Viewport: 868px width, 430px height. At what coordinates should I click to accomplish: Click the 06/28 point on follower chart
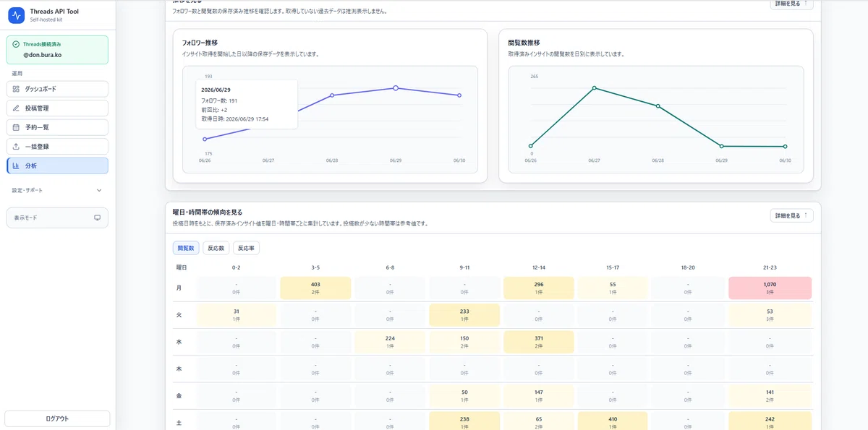tap(332, 95)
